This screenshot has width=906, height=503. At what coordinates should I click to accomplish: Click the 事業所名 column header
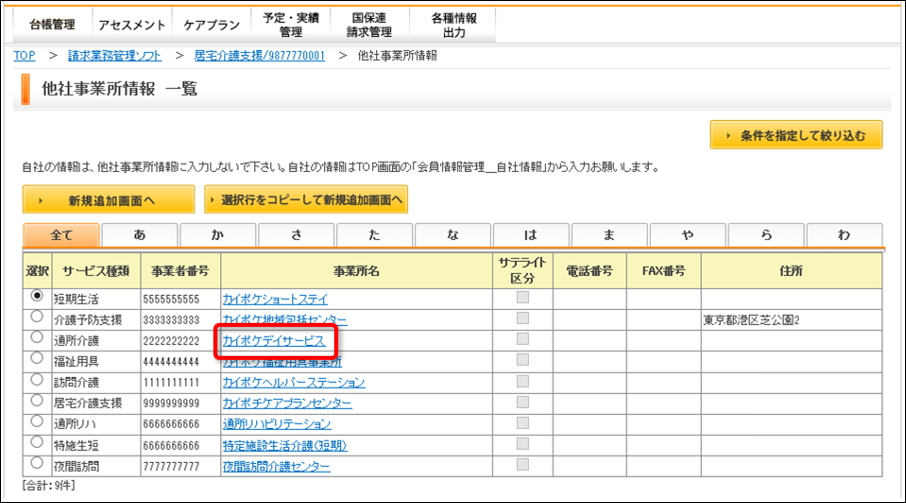[357, 270]
